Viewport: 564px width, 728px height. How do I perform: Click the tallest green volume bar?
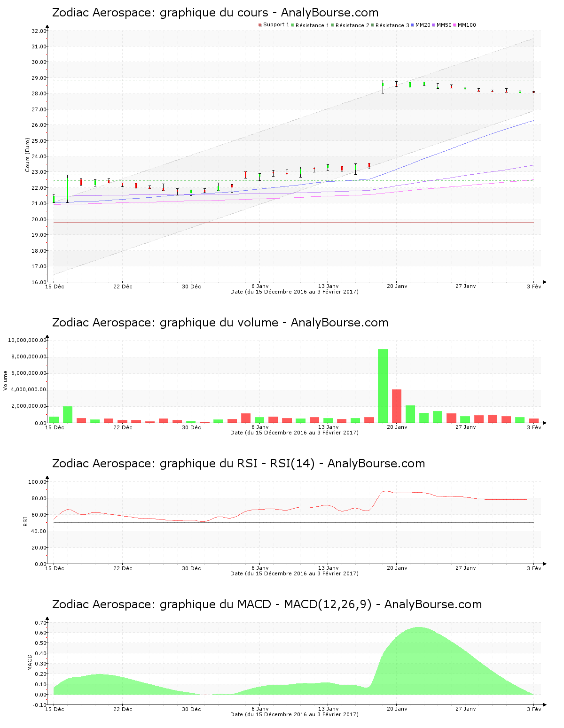383,386
